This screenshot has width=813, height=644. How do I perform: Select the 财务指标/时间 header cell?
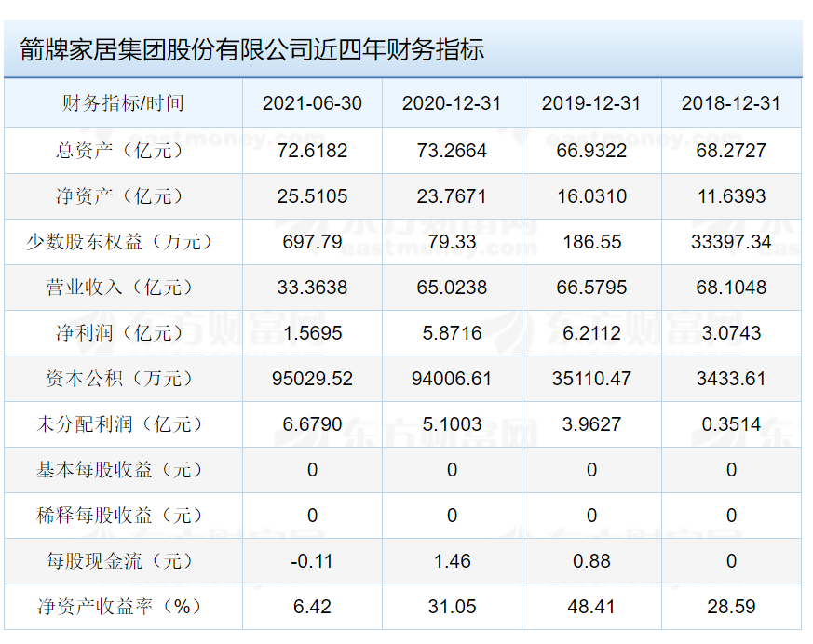pos(123,103)
